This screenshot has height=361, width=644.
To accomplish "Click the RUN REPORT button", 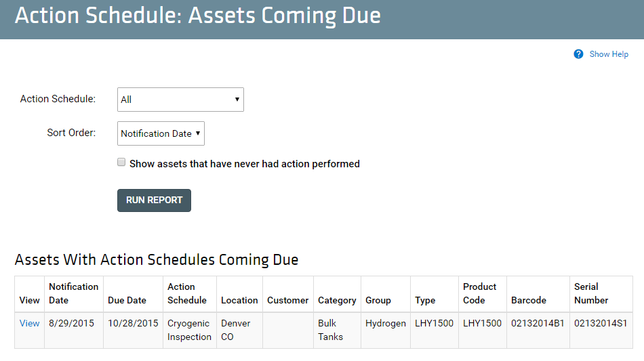I will [154, 200].
